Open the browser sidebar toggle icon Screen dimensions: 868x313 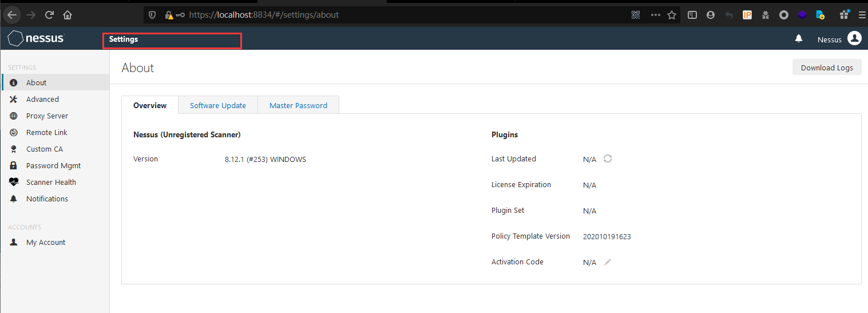click(692, 15)
